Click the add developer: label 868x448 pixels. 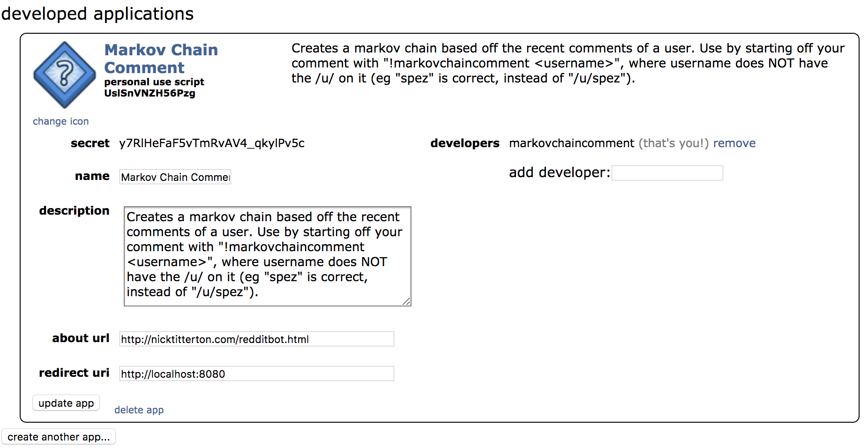[x=560, y=172]
